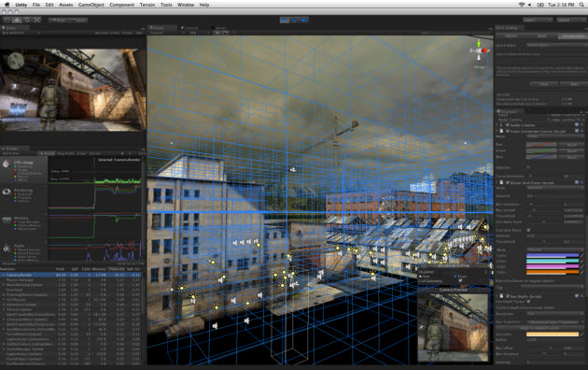This screenshot has width=588, height=370.
Task: Open the File menu
Action: [x=36, y=5]
